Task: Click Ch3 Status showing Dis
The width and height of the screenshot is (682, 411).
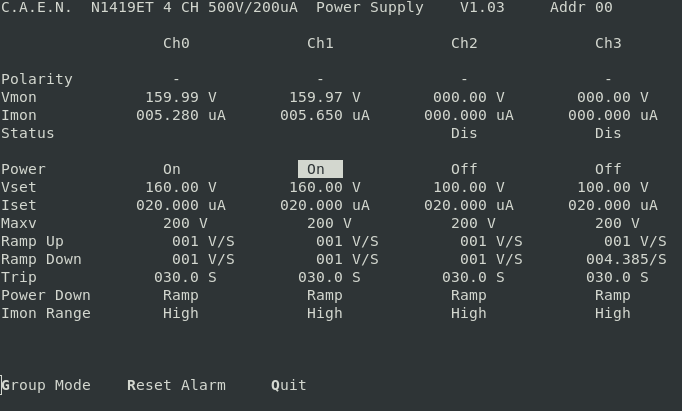Action: click(x=608, y=134)
